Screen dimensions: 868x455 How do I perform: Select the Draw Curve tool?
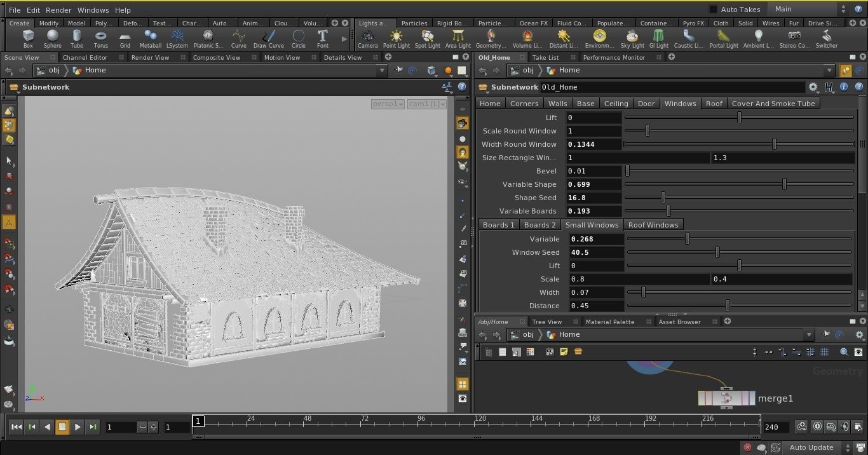pyautogui.click(x=269, y=39)
